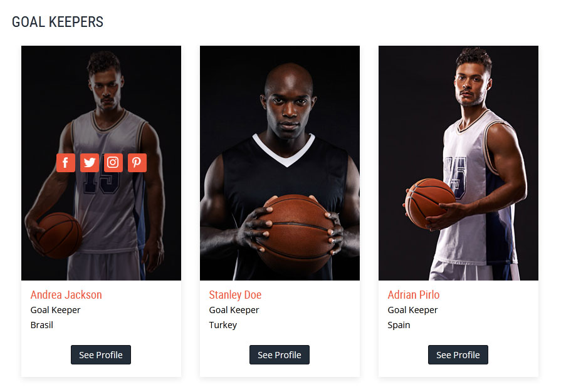This screenshot has height=392, width=571.
Task: Click the Turkey country label
Action: point(223,325)
